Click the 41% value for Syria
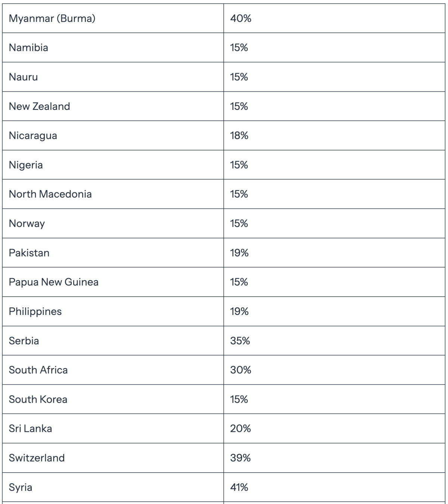 (x=239, y=487)
